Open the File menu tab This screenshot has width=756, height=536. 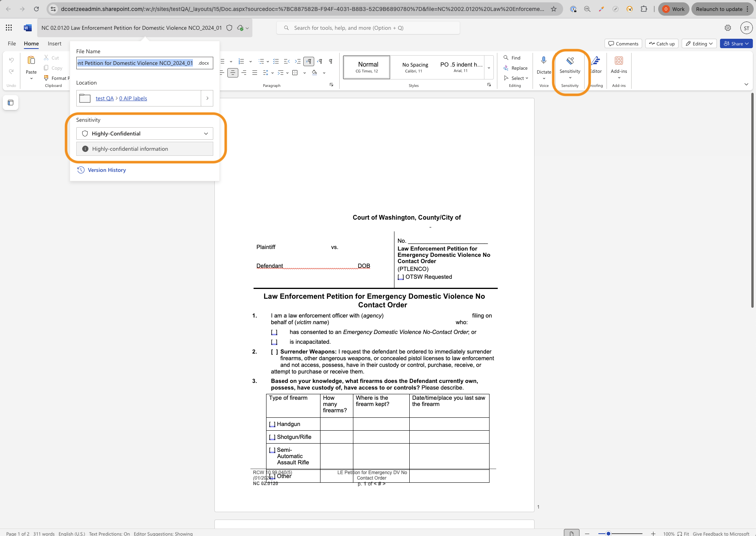[12, 43]
